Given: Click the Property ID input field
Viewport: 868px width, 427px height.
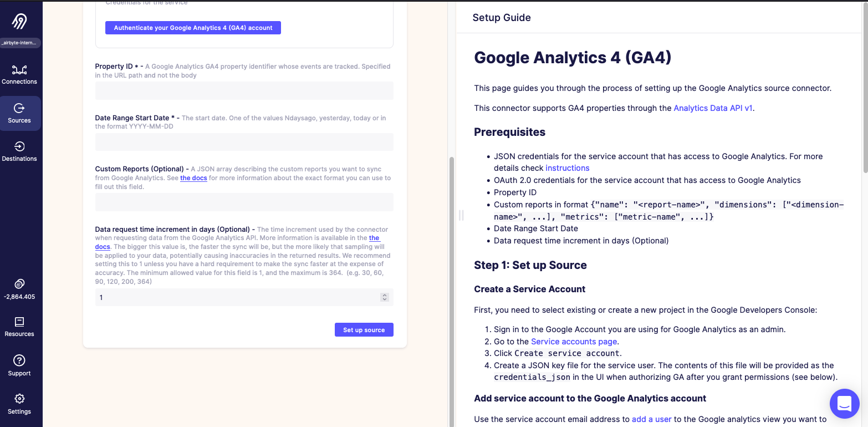Looking at the screenshot, I should (244, 90).
